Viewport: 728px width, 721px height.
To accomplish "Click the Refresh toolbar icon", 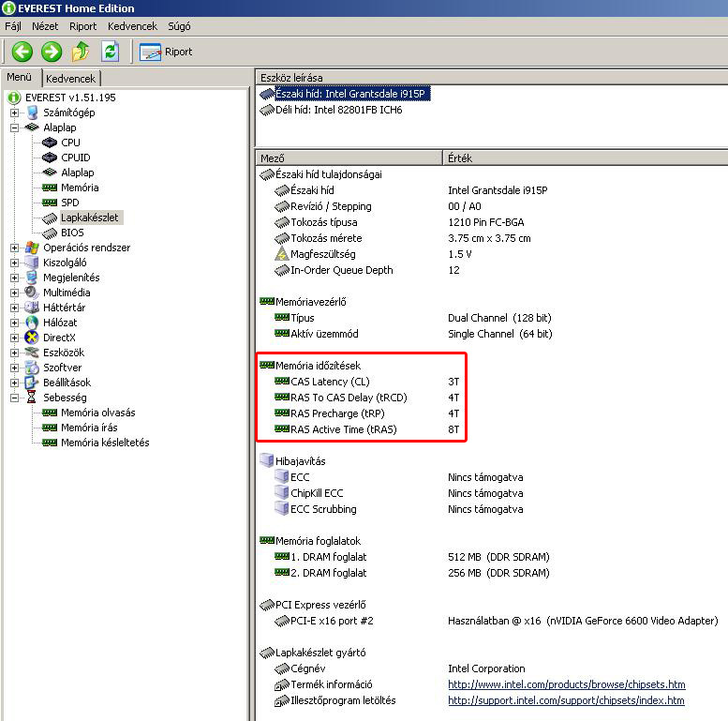I will (110, 52).
